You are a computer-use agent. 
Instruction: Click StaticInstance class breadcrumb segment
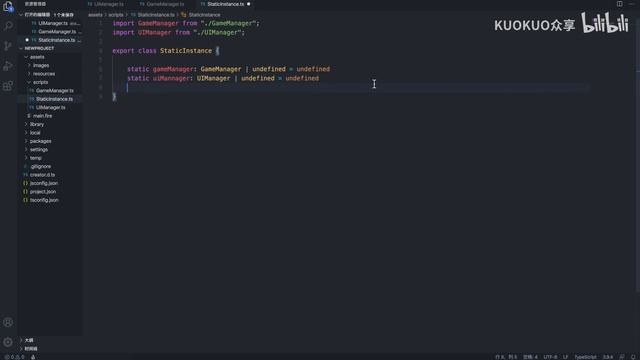tap(201, 15)
